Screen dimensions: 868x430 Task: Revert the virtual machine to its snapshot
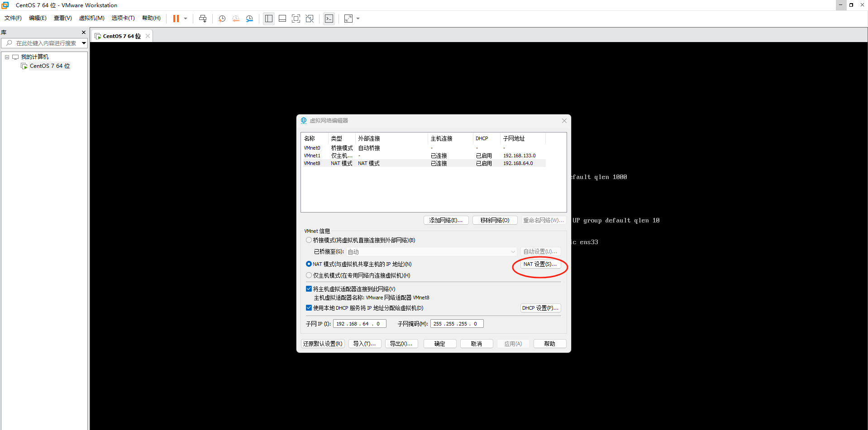coord(236,19)
